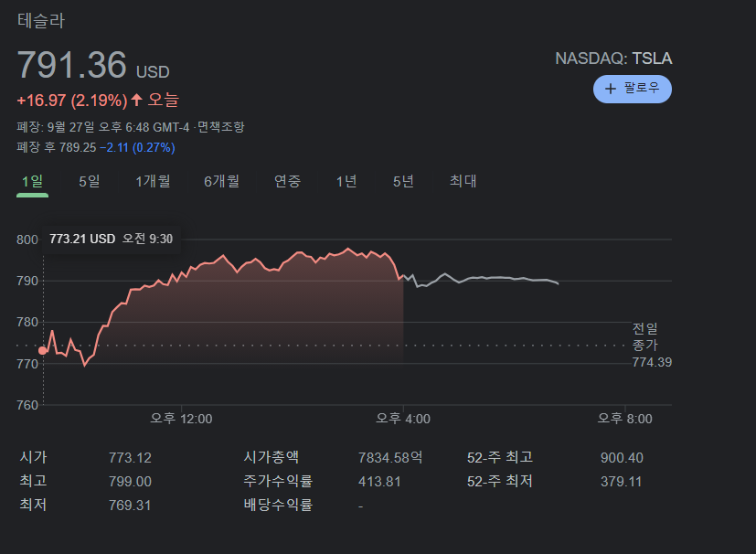Select the 연중 tab
Screen dimensions: 756x554
[x=287, y=181]
